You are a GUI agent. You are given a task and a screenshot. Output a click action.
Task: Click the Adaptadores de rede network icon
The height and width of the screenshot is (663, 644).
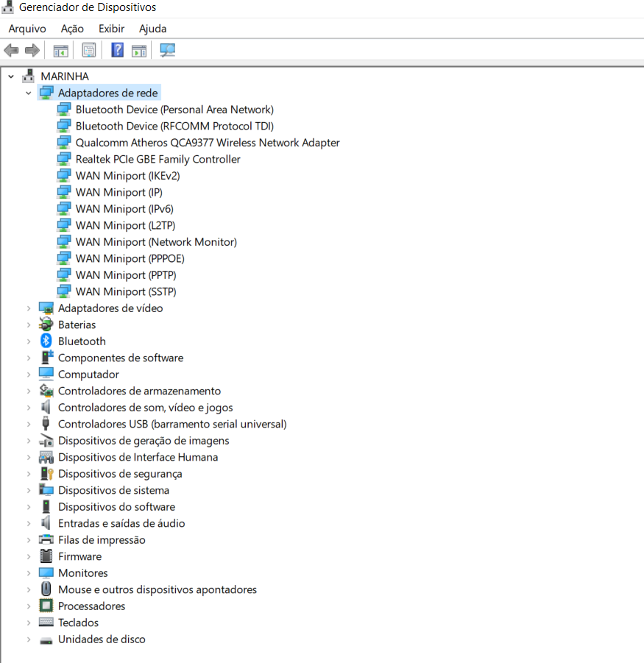pos(46,93)
